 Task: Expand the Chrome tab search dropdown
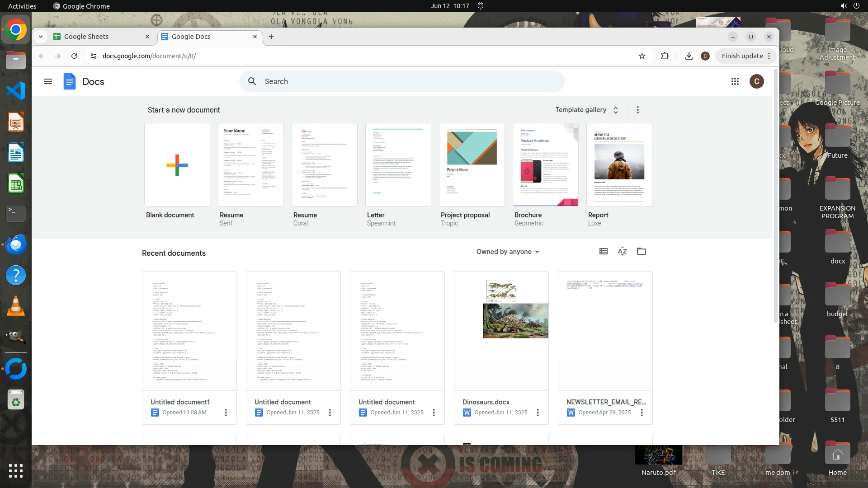41,37
